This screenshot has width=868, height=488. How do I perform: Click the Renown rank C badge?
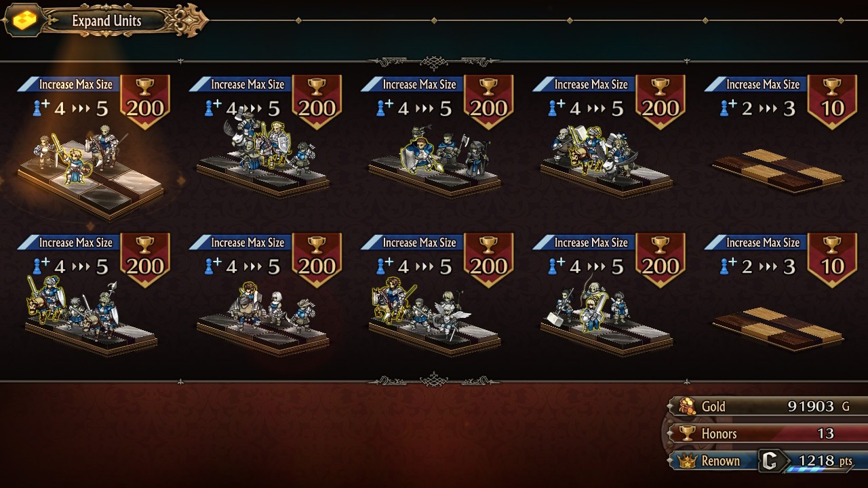tap(770, 461)
